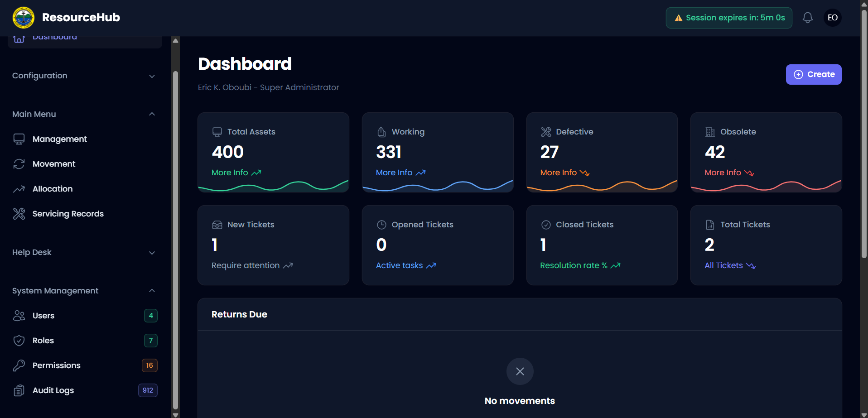Open the Users menu item
Viewport: 868px width, 418px height.
[x=43, y=316]
